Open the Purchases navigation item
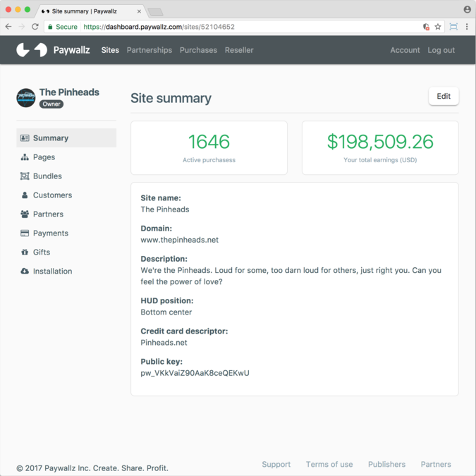This screenshot has width=476, height=476. 199,50
